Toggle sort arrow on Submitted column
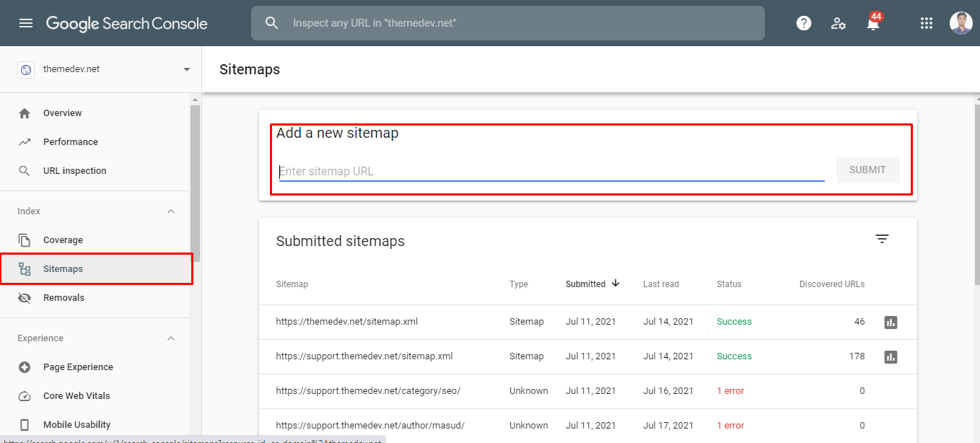The image size is (980, 443). click(x=616, y=284)
